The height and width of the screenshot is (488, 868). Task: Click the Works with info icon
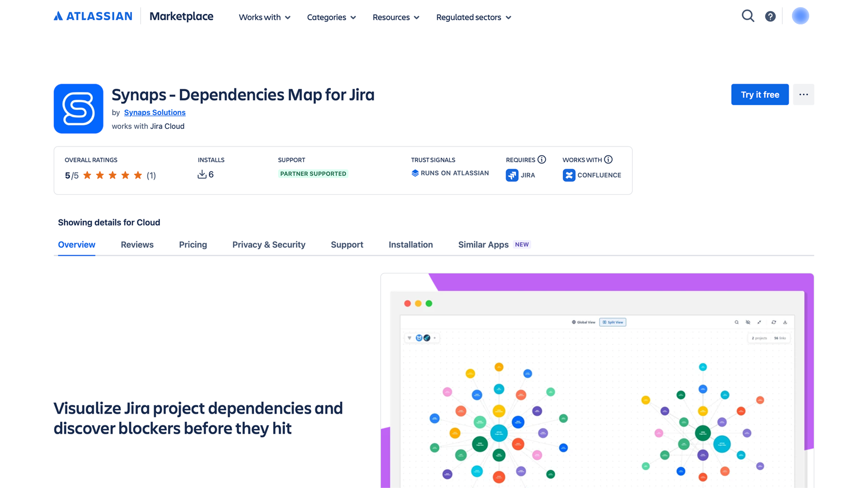click(x=609, y=160)
